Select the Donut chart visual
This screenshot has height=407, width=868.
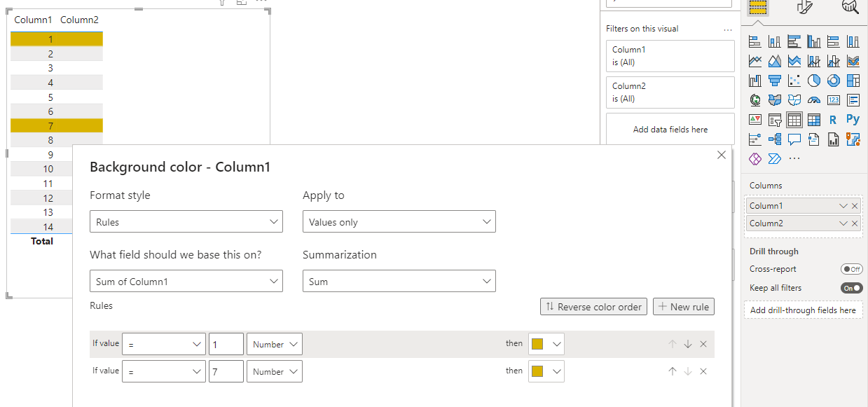tap(833, 81)
